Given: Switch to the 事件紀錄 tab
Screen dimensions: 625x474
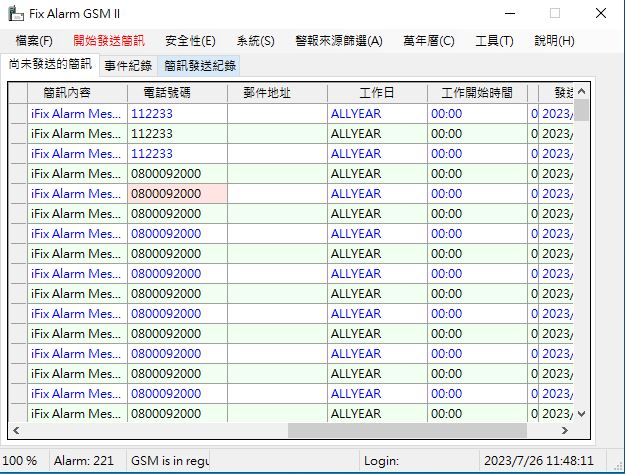Looking at the screenshot, I should 128,66.
